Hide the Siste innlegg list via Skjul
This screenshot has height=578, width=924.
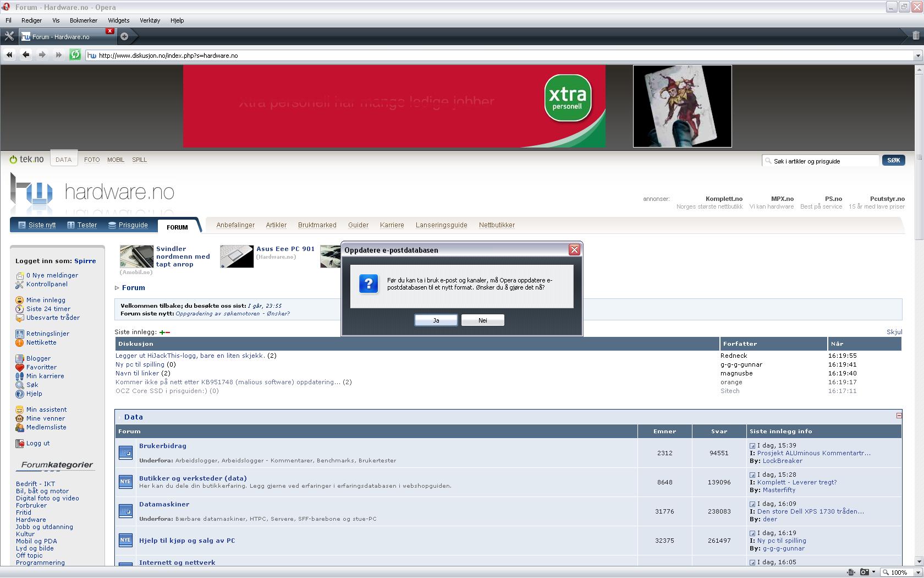(894, 332)
